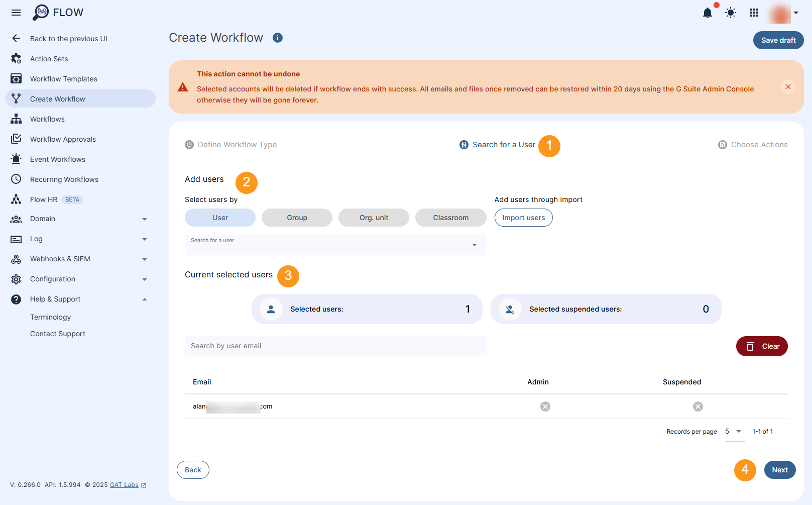
Task: Unmark suspended status in the user row
Action: point(698,406)
